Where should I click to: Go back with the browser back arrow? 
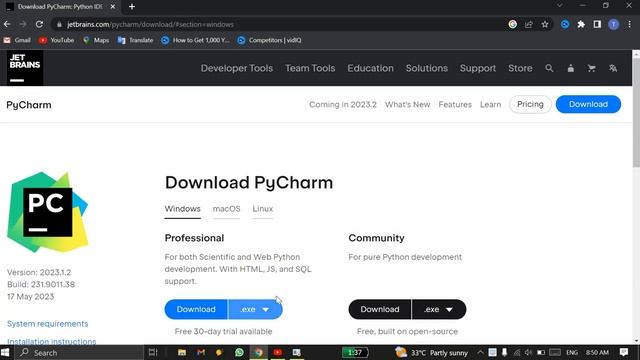click(7, 24)
